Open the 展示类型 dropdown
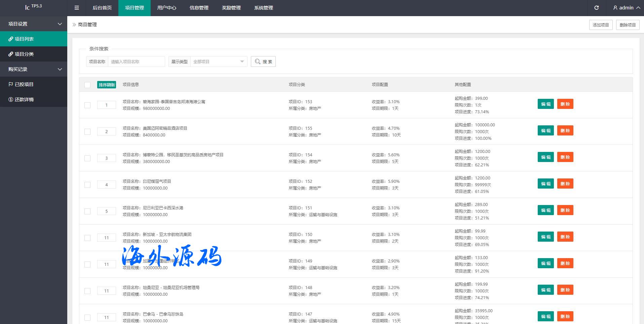The width and height of the screenshot is (644, 324). pyautogui.click(x=219, y=62)
